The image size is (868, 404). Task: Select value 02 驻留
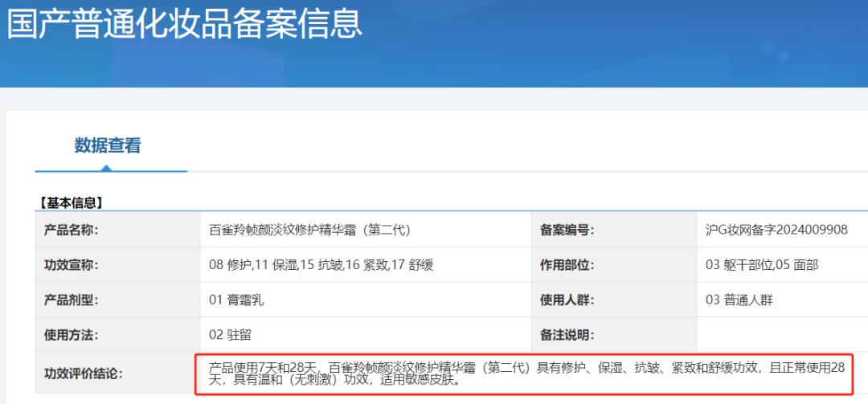(x=230, y=335)
